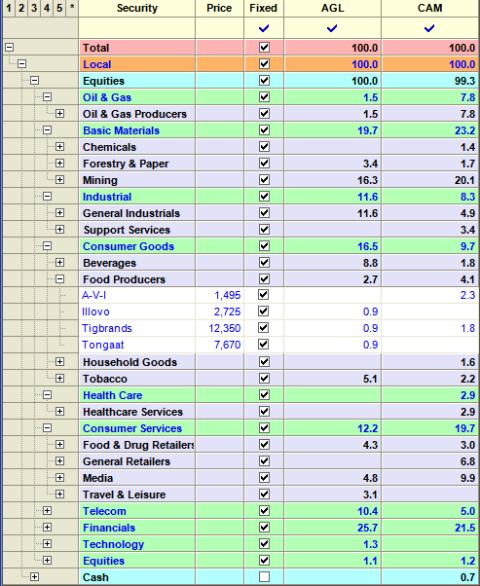Expand the Telecom sector

47,511
